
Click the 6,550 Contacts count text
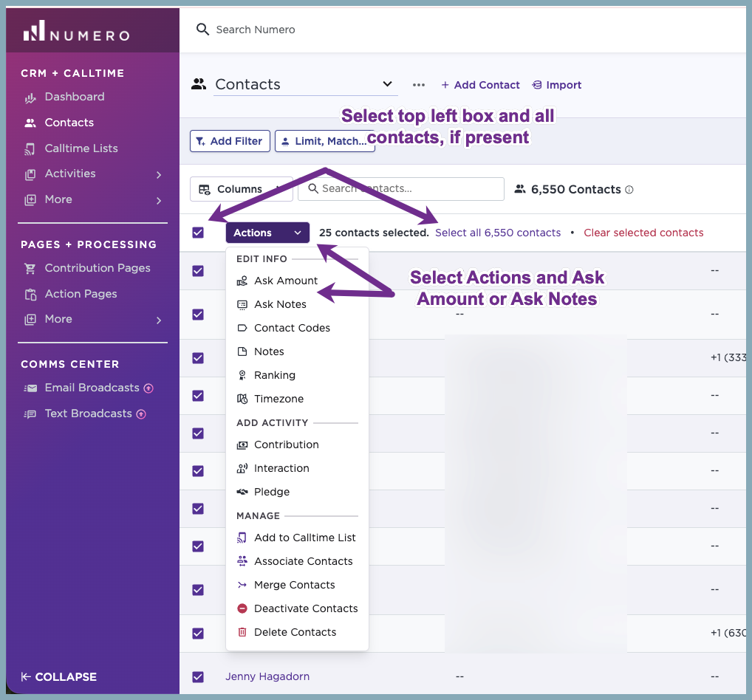(575, 190)
